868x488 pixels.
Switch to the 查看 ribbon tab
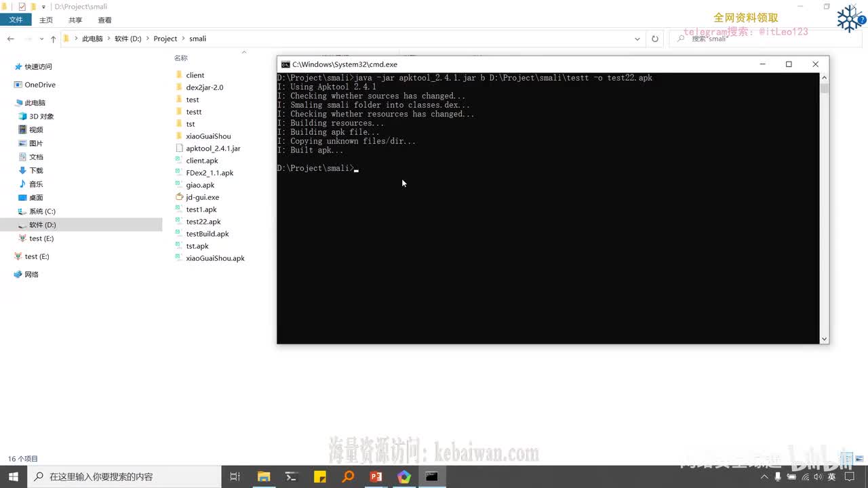[x=104, y=20]
